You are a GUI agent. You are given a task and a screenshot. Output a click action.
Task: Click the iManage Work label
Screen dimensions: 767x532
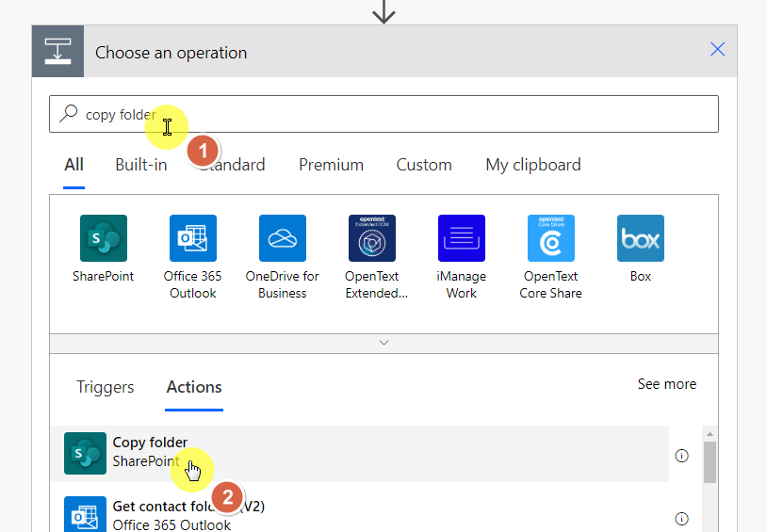point(462,284)
